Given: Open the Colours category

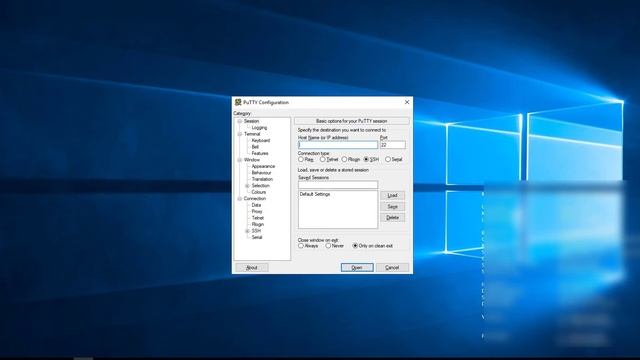Looking at the screenshot, I should [259, 192].
